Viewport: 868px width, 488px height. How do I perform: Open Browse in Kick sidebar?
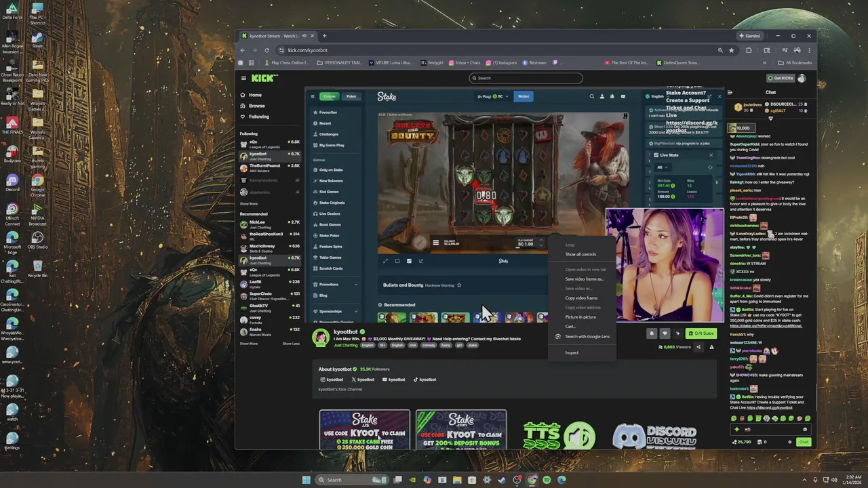(252, 106)
